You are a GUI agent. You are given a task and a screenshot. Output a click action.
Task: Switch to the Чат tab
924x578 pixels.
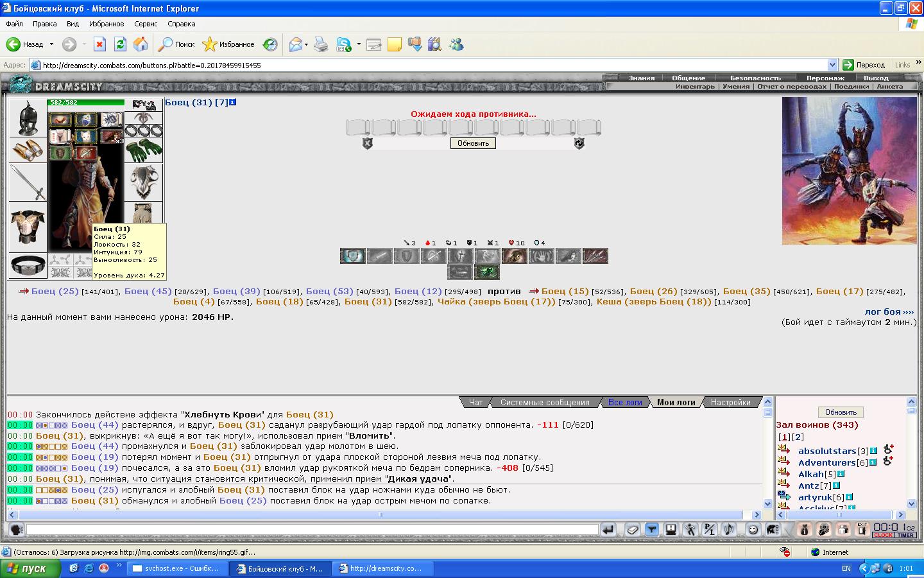pyautogui.click(x=475, y=402)
